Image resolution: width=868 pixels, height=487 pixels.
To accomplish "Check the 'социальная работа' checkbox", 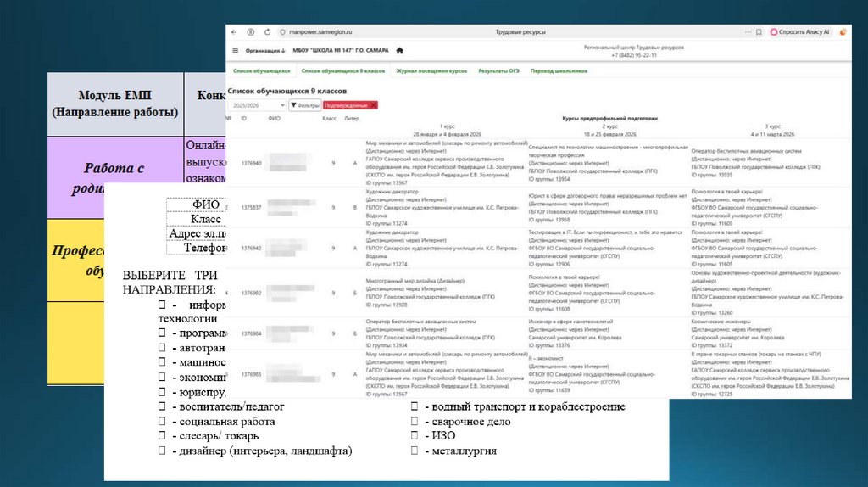I will [x=162, y=421].
